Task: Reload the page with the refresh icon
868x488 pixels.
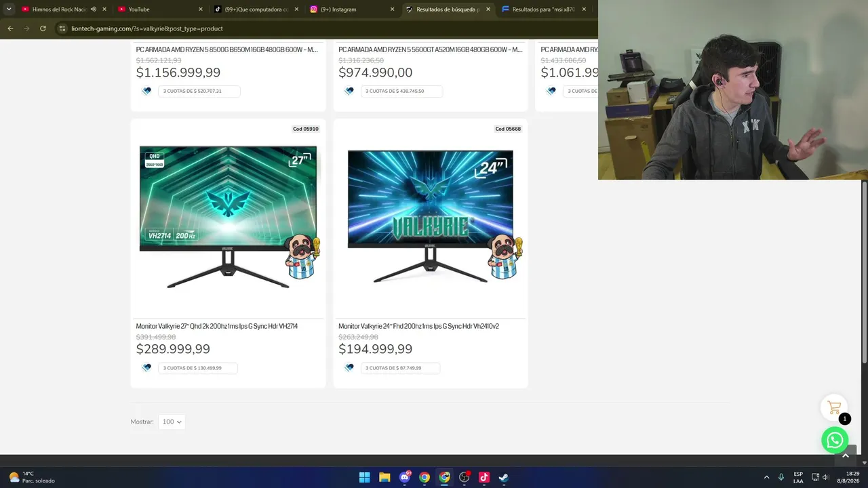Action: (x=43, y=28)
